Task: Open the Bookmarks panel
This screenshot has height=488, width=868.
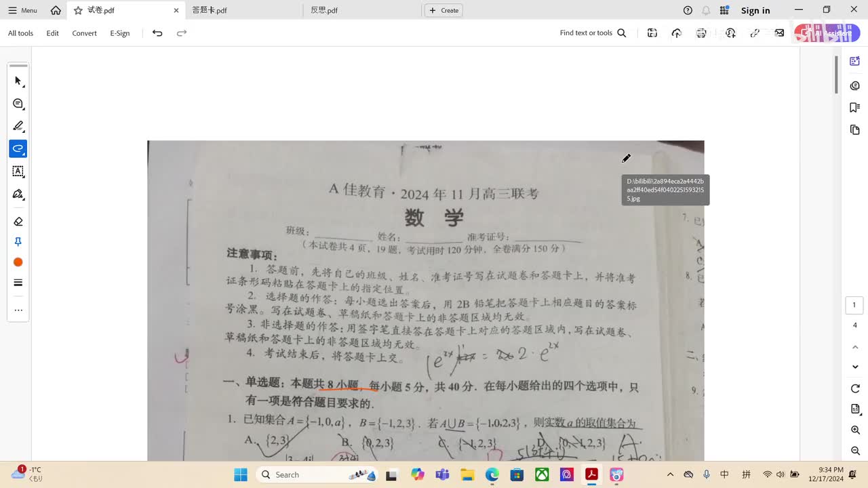Action: click(854, 108)
